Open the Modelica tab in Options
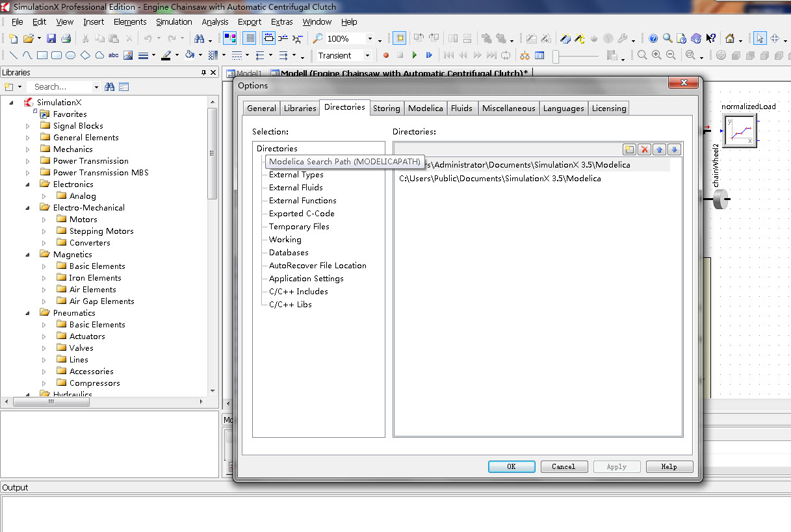The image size is (791, 532). 426,108
